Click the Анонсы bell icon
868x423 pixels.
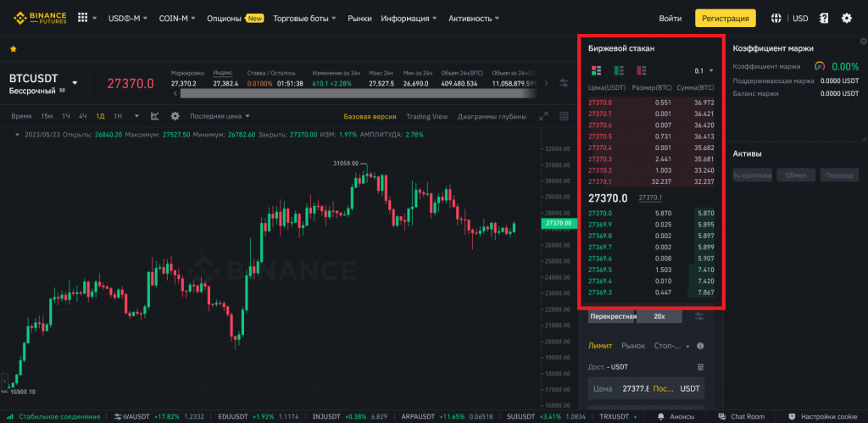pyautogui.click(x=661, y=416)
